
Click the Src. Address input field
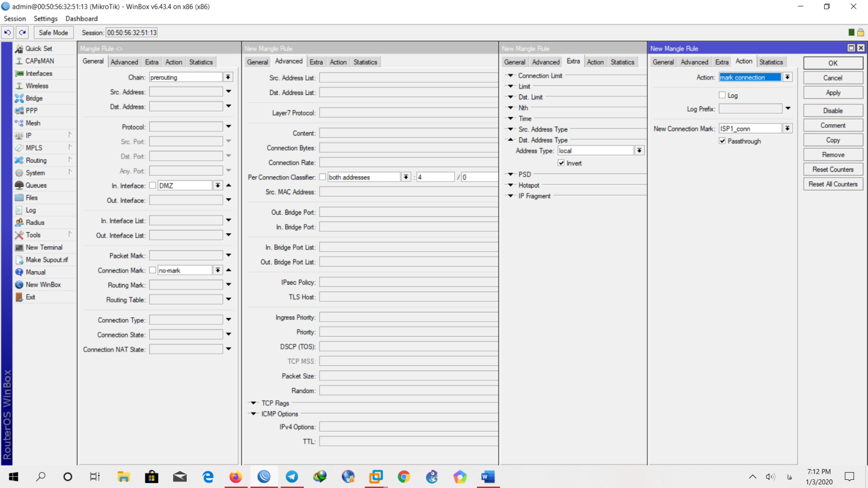[186, 92]
